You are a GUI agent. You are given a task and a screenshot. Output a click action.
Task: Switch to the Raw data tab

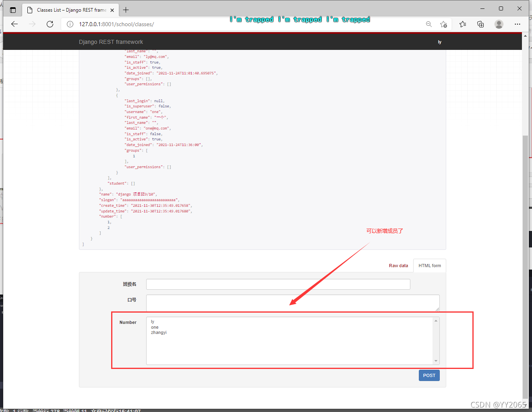398,266
